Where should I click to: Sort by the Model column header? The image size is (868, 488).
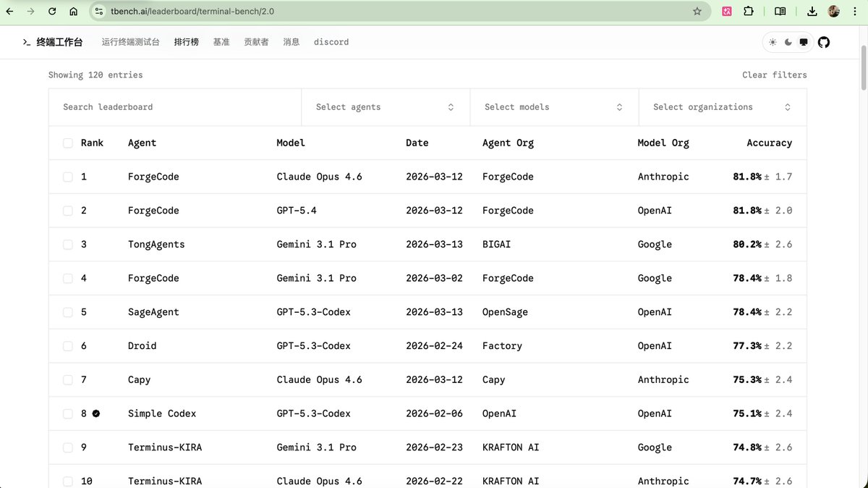pos(291,143)
